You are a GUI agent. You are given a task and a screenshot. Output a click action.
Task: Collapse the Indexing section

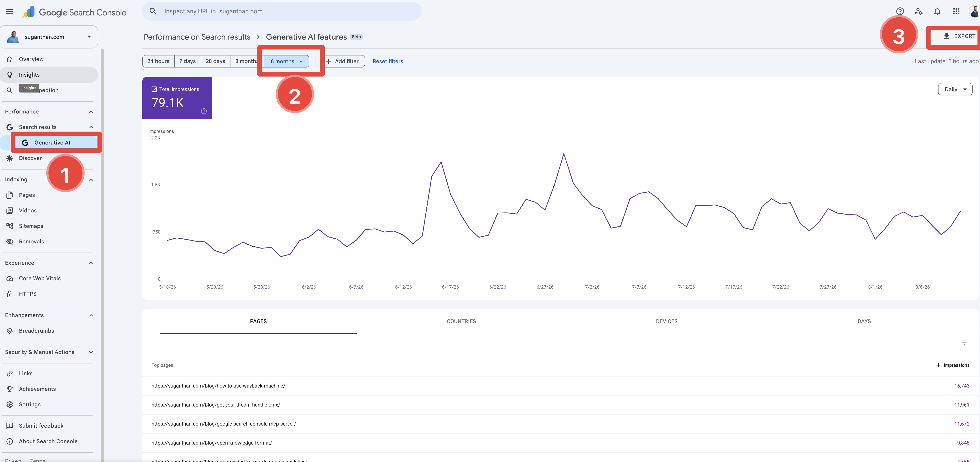pyautogui.click(x=91, y=180)
